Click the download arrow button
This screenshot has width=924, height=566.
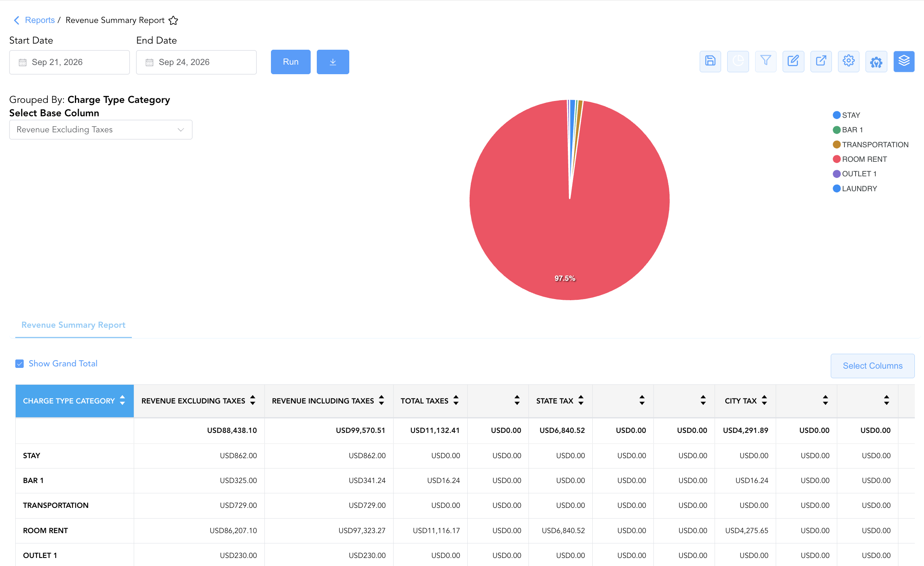(x=332, y=62)
